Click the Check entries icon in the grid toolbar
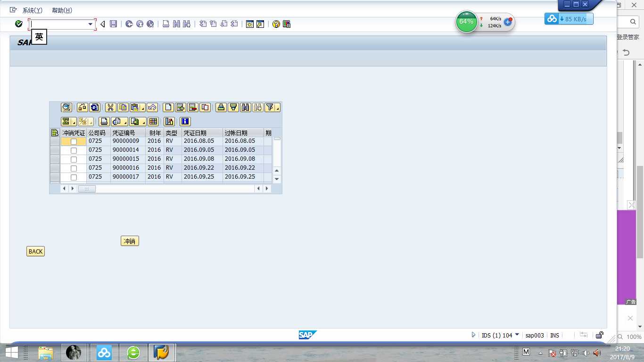The width and height of the screenshot is (644, 362). [83, 107]
